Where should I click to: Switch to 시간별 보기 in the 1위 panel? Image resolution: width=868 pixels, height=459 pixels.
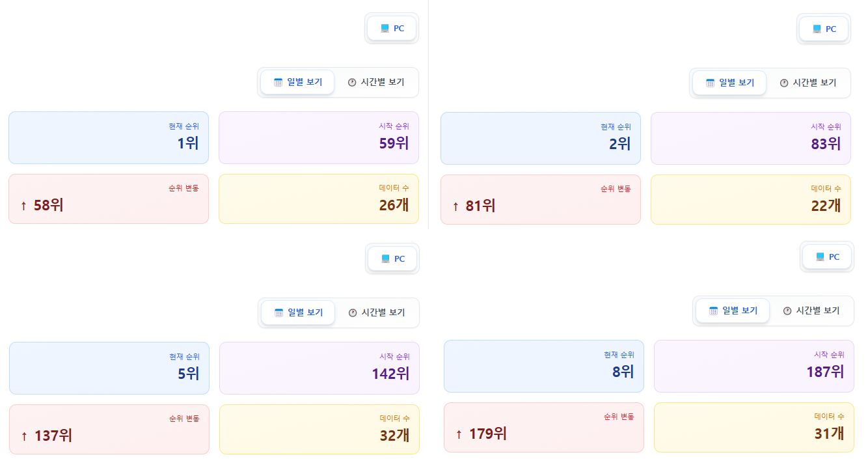[376, 83]
